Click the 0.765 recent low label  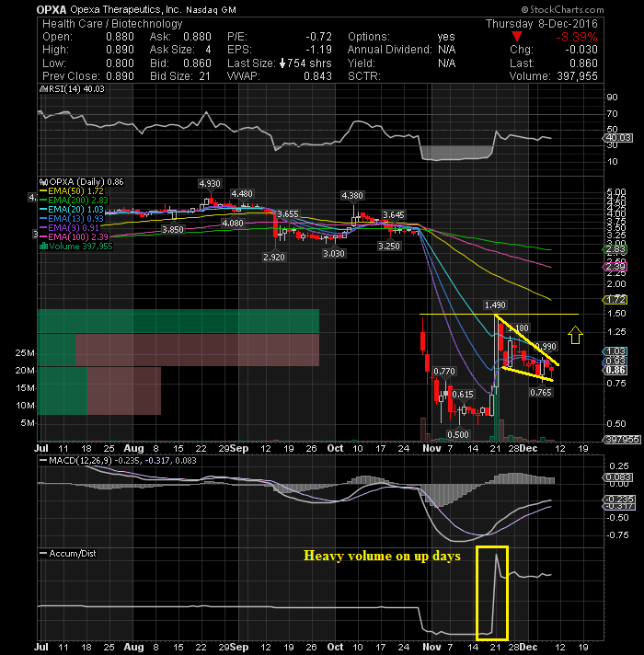click(x=541, y=393)
